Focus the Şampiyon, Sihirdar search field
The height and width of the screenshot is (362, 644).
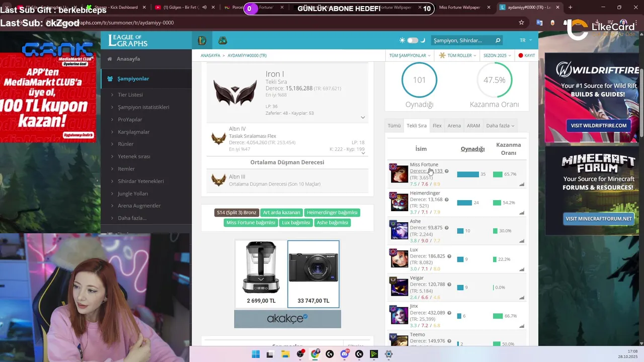coord(462,40)
